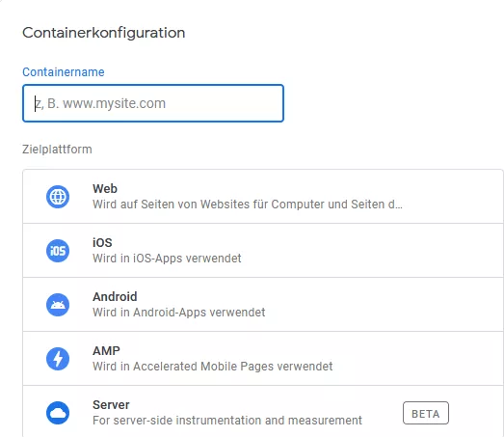Click the Android robot icon
This screenshot has height=437, width=504.
pos(58,305)
